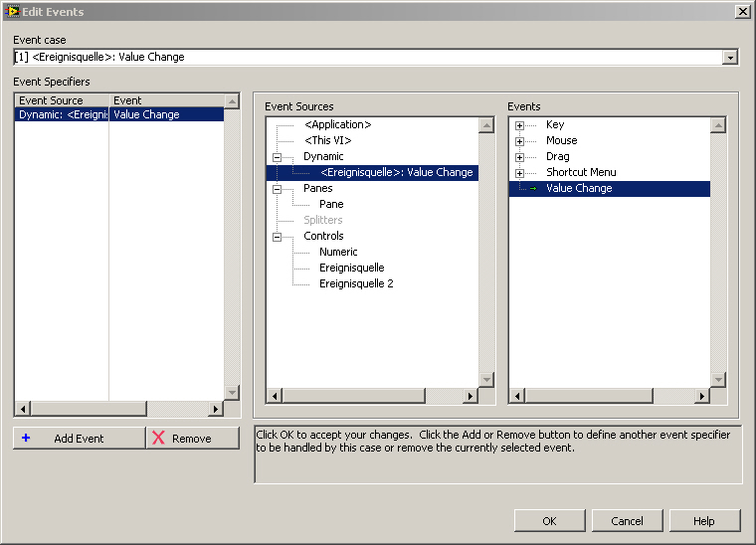
Task: Select Value Change in Events list
Action: [610, 188]
